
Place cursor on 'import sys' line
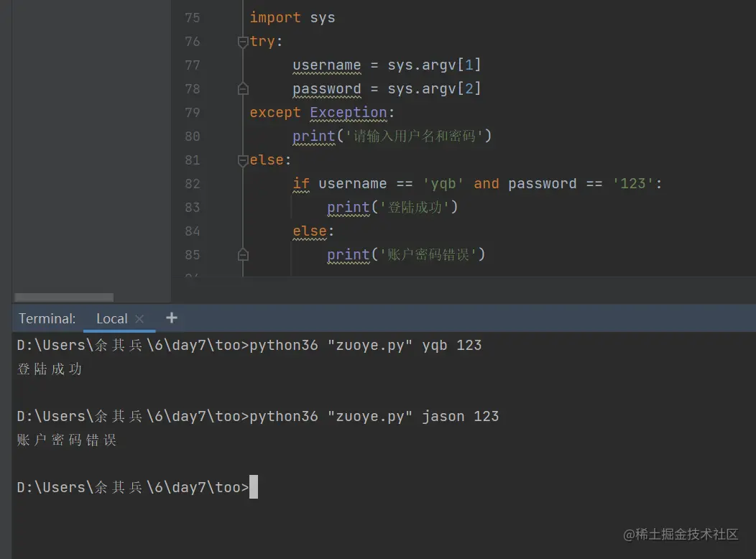click(292, 18)
